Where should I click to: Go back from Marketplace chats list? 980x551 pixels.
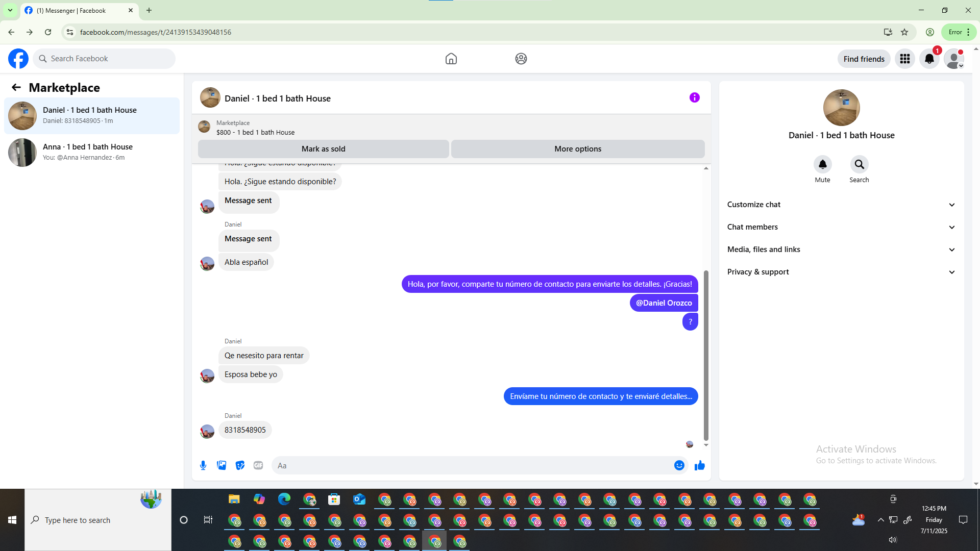[16, 88]
